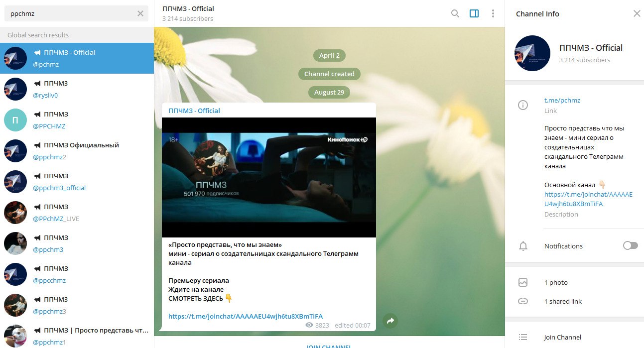Click the April 2 date badge
This screenshot has height=348, width=644.
329,55
